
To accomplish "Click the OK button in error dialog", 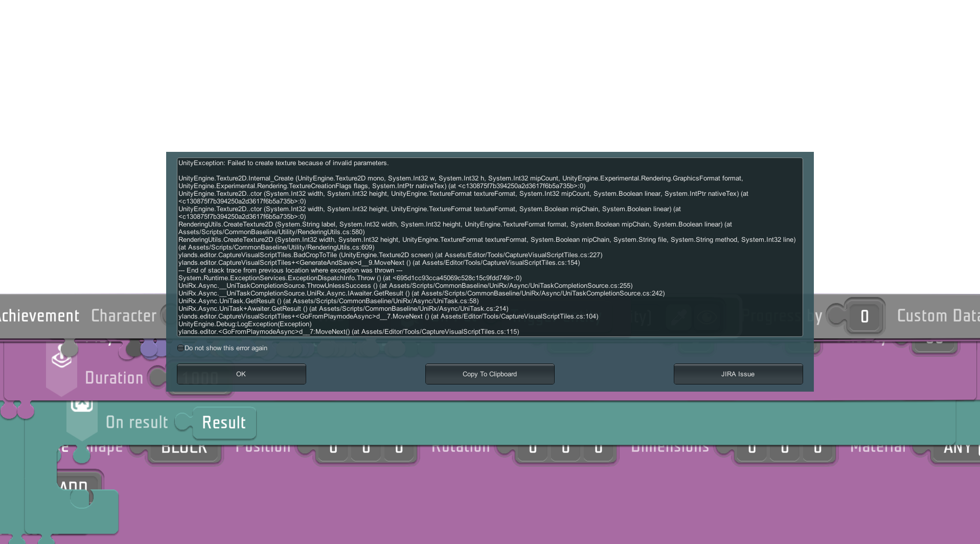I will click(241, 374).
